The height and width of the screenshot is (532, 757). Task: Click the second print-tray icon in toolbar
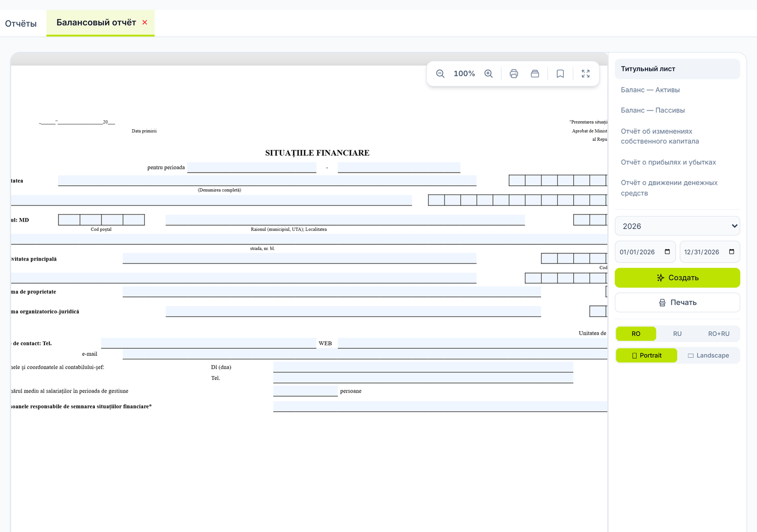pyautogui.click(x=535, y=74)
